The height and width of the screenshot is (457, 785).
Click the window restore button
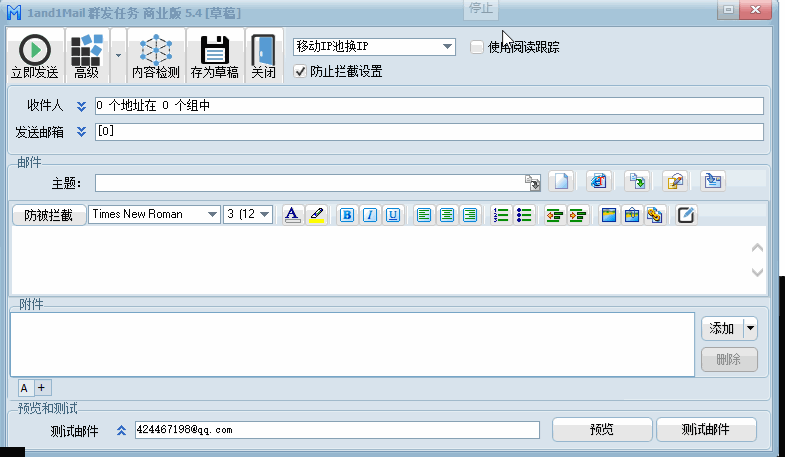pyautogui.click(x=728, y=10)
